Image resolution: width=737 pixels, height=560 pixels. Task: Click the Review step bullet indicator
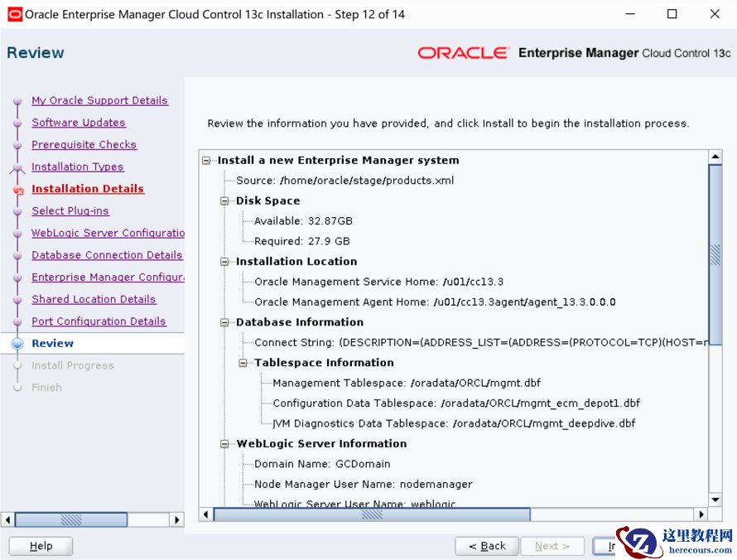pos(17,343)
